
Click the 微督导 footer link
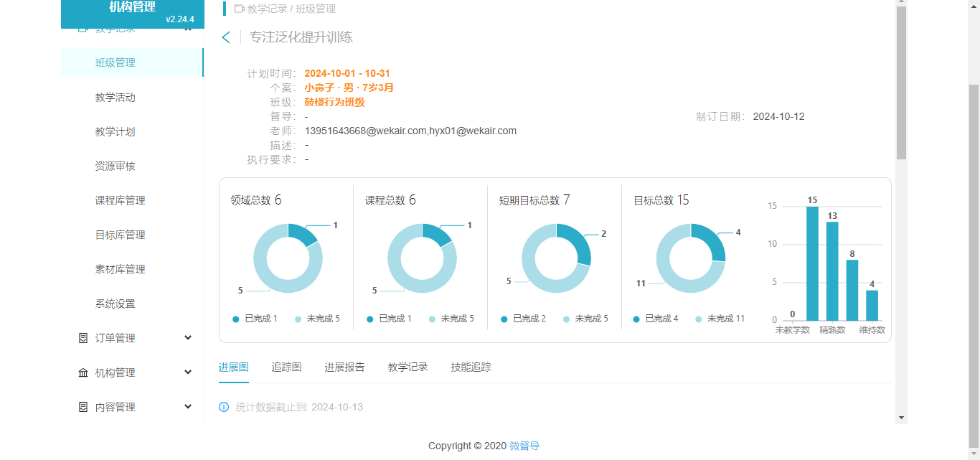[x=524, y=446]
